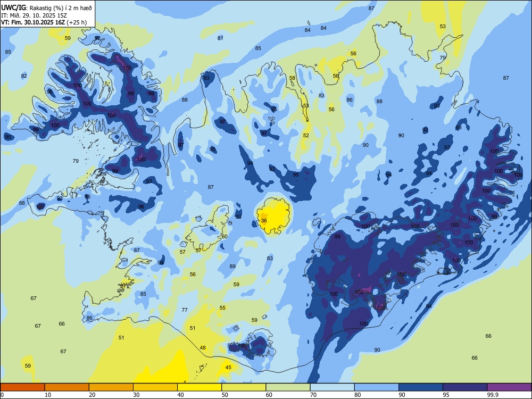
Task: Click the legend tick label 30
Action: [x=136, y=395]
